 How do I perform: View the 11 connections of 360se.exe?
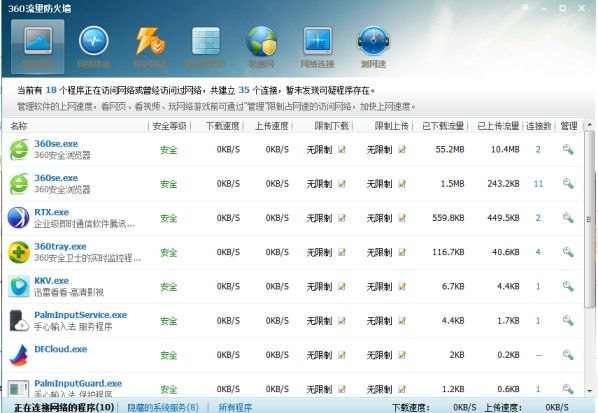(x=538, y=184)
